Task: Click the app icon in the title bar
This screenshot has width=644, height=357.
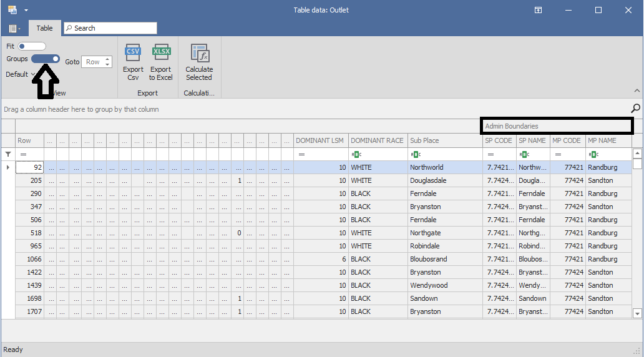Action: click(12, 10)
